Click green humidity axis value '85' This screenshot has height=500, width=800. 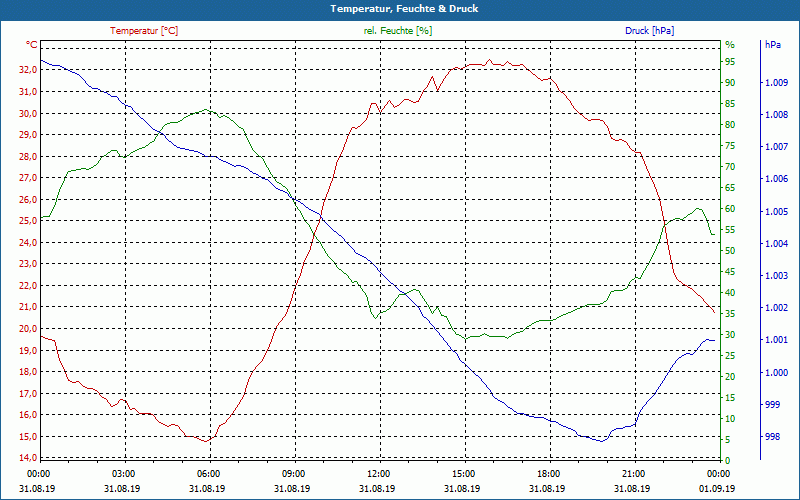[730, 104]
